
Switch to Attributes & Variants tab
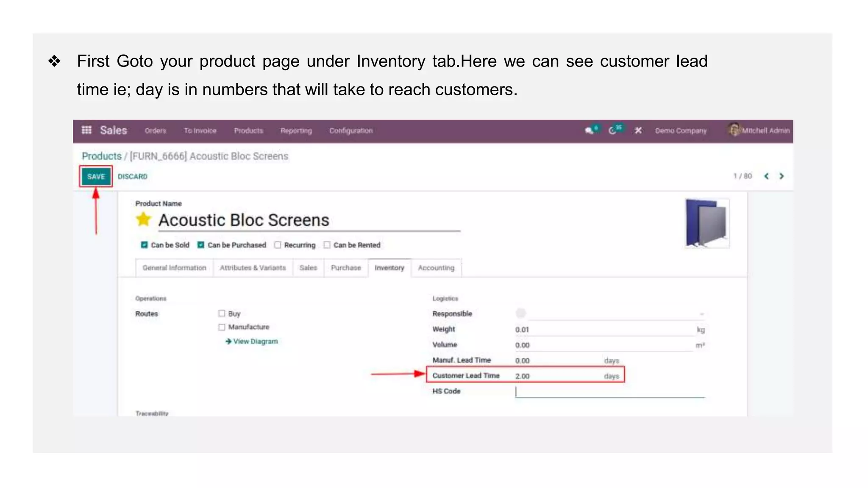(253, 268)
